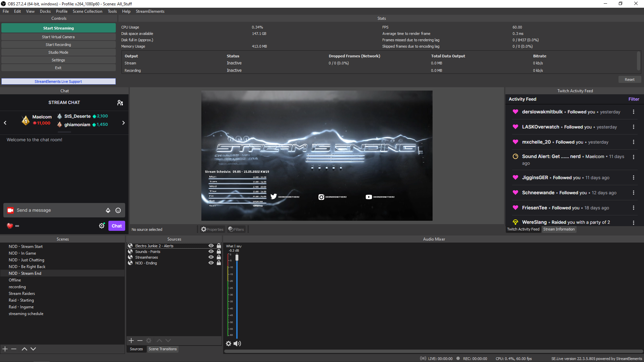Remove the selected scene with minus icon
This screenshot has width=644, height=362.
click(14, 349)
